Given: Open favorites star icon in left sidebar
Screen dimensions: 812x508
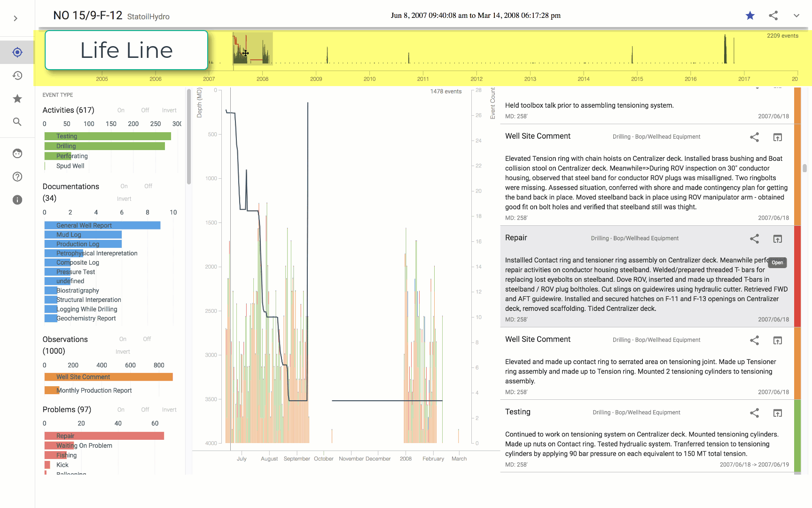Looking at the screenshot, I should [x=17, y=99].
